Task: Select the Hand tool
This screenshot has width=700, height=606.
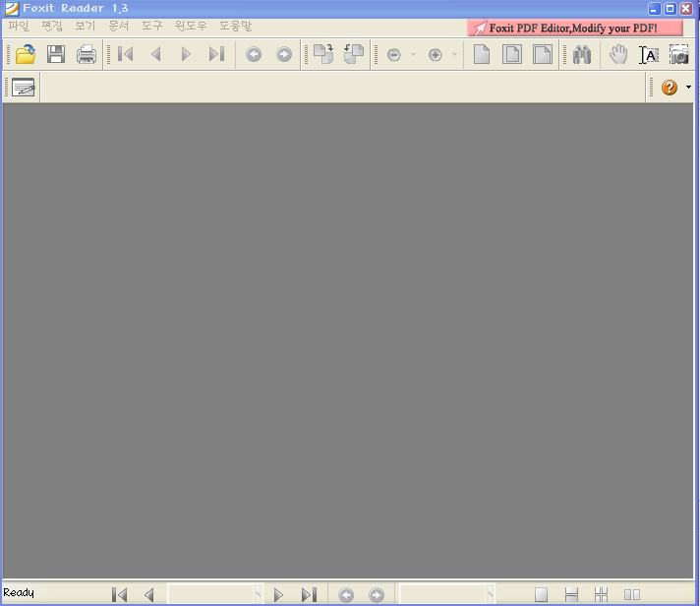Action: [x=618, y=54]
